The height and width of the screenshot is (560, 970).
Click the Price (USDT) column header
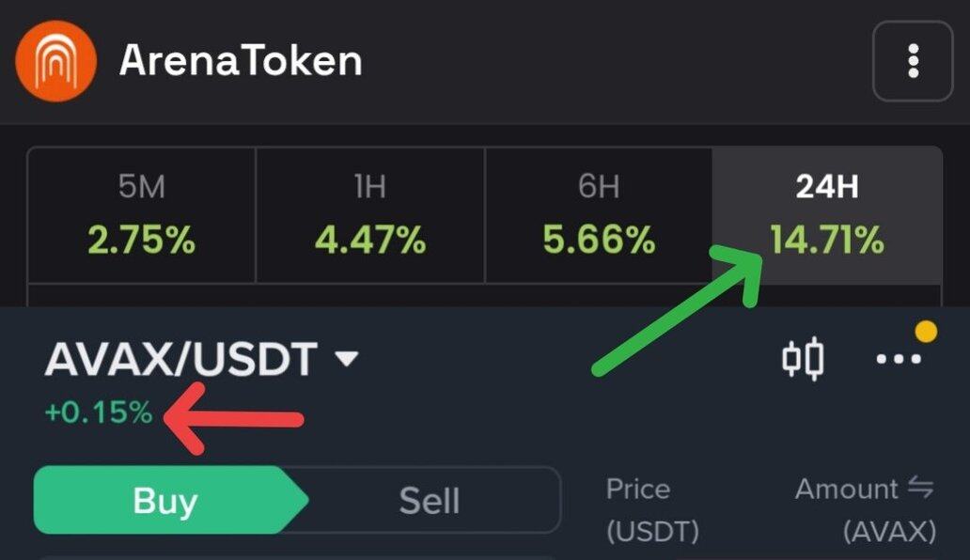point(651,509)
